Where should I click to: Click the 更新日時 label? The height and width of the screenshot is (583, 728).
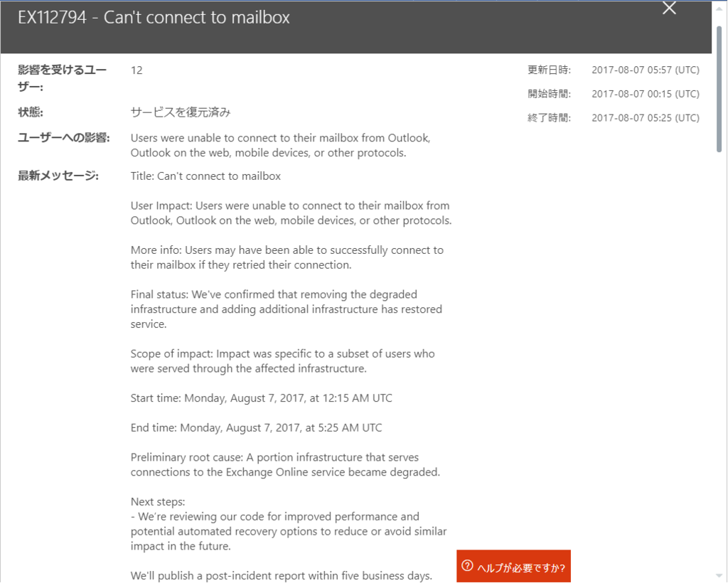tap(550, 70)
